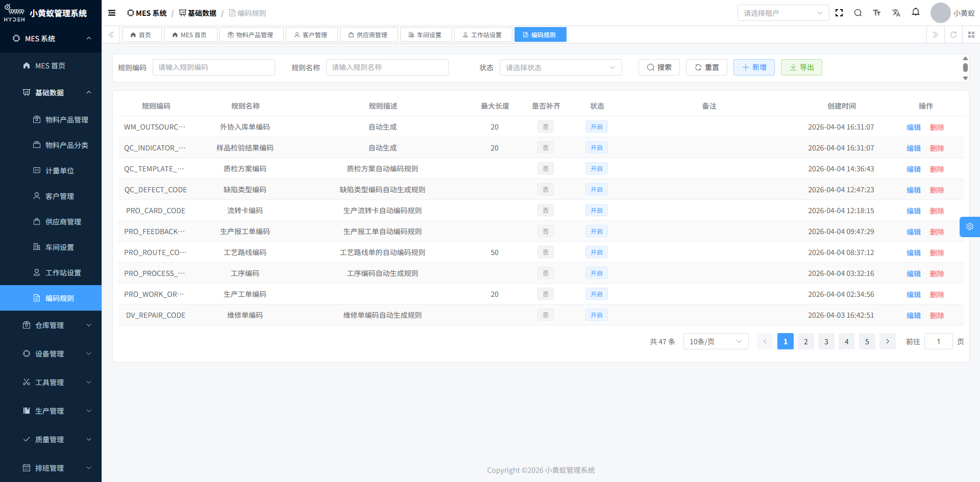The height and width of the screenshot is (482, 980).
Task: Click the 搜索 search button
Action: [659, 67]
